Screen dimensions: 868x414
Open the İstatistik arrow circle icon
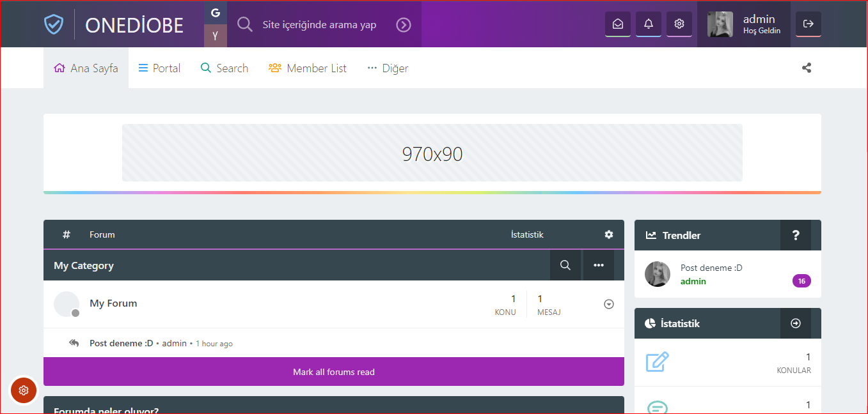point(795,323)
